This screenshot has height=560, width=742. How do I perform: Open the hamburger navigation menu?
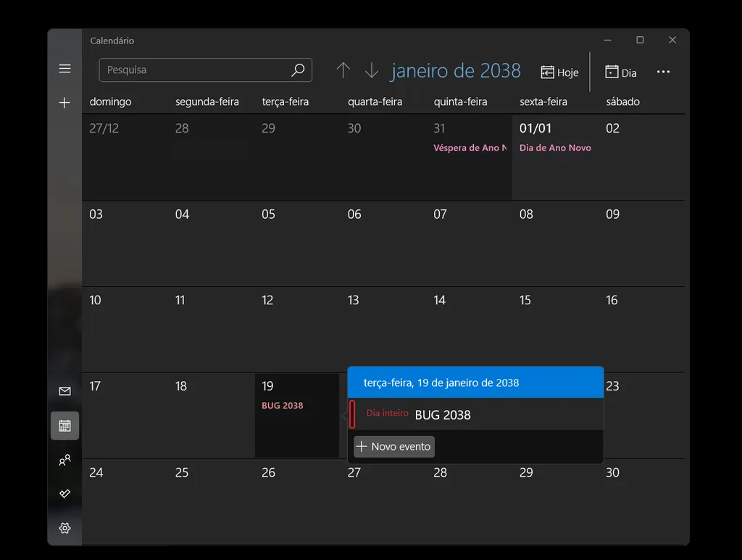(x=64, y=69)
